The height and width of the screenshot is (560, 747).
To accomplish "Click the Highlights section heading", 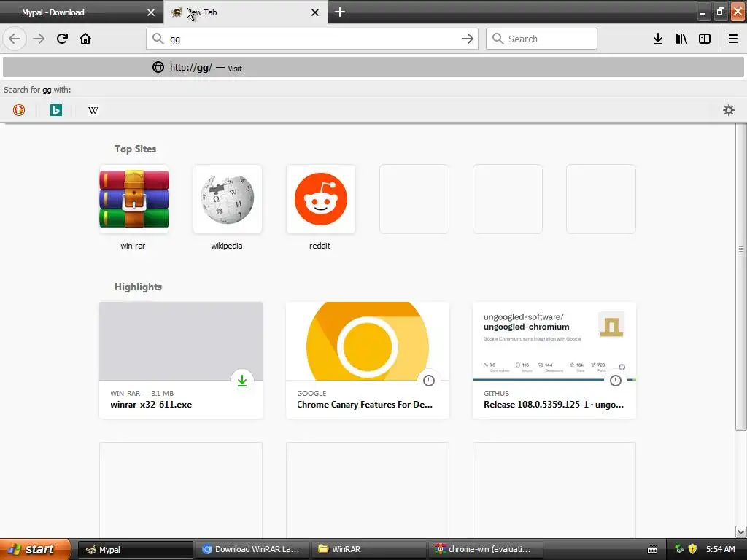I will pyautogui.click(x=138, y=287).
